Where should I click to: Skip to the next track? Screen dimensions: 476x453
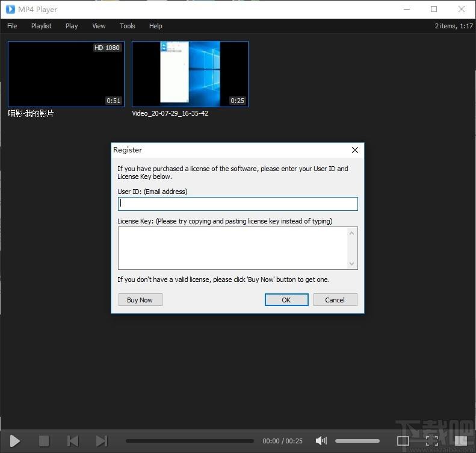pos(101,441)
